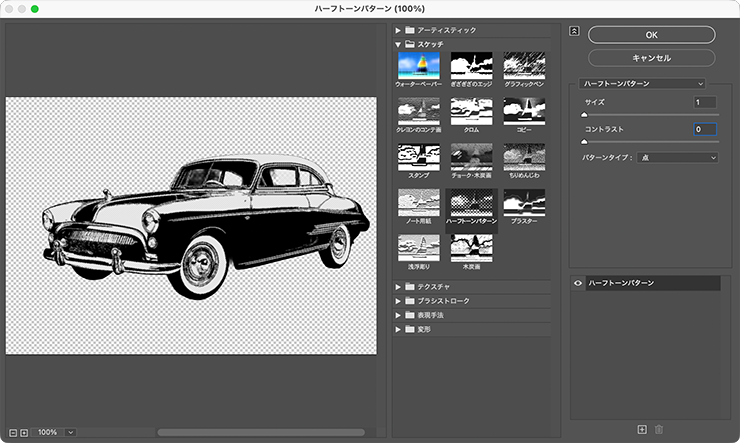Delete effect layer with trash icon
Viewport: 740px width, 443px height.
[x=658, y=429]
